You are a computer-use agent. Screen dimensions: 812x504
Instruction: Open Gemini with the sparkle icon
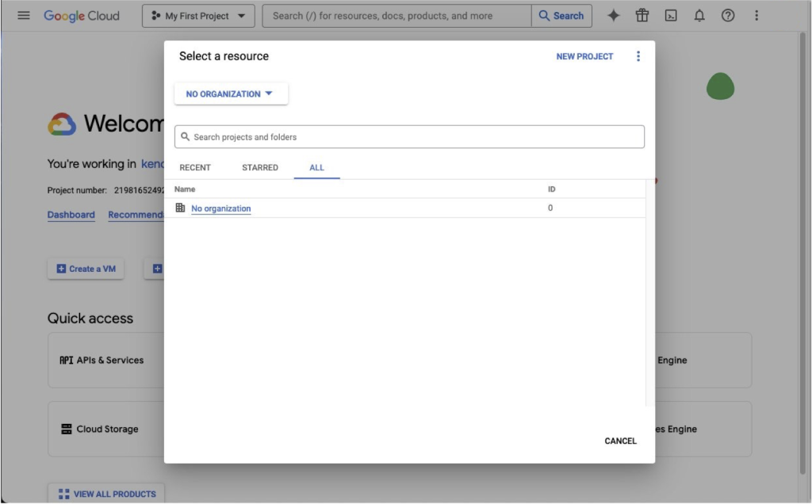tap(614, 14)
